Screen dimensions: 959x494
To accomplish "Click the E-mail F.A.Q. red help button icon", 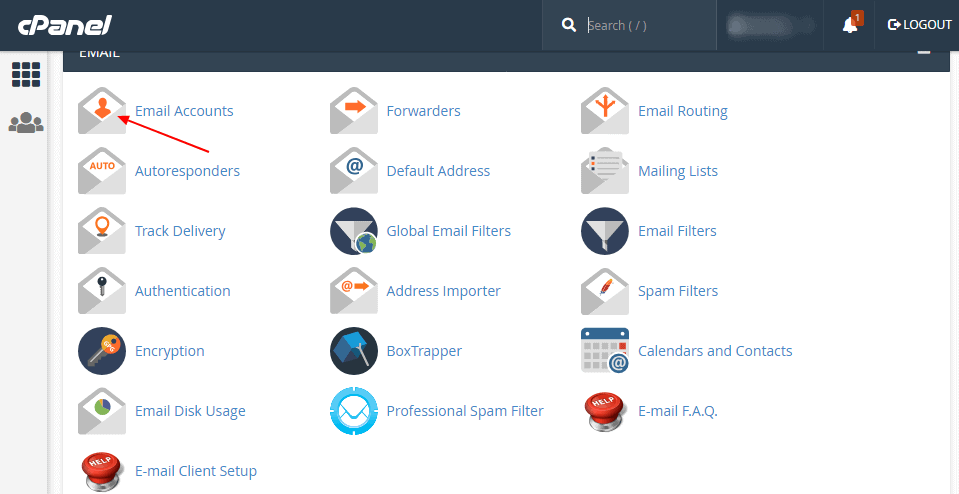I will 605,411.
